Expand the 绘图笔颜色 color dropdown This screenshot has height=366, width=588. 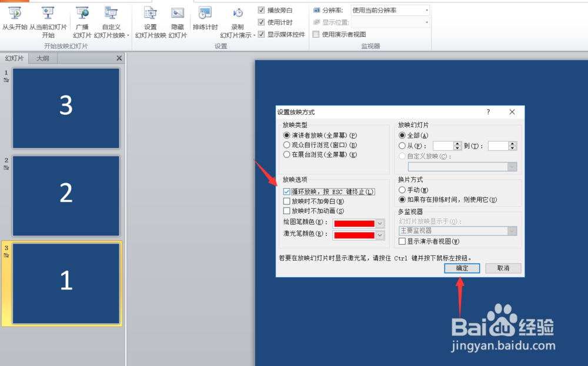pyautogui.click(x=379, y=224)
